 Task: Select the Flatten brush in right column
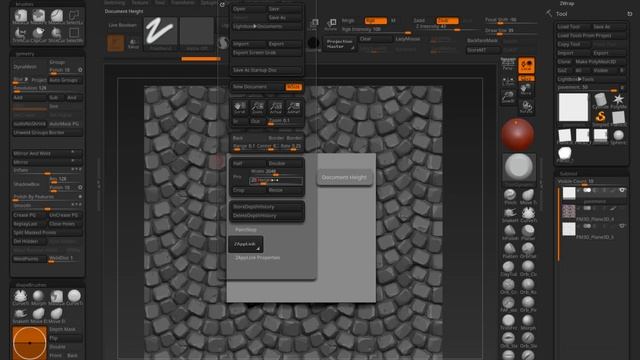(x=509, y=249)
